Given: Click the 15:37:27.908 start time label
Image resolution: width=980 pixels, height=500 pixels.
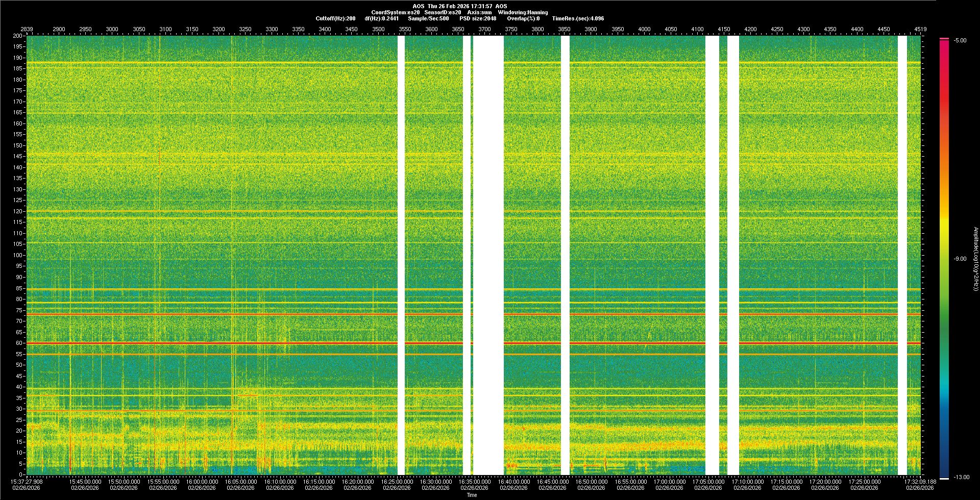Looking at the screenshot, I should tap(27, 481).
